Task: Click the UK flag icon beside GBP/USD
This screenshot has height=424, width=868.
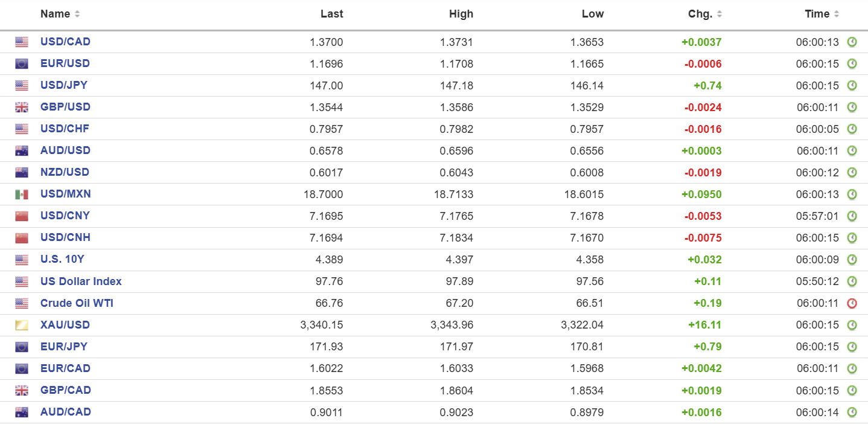Action: [22, 108]
